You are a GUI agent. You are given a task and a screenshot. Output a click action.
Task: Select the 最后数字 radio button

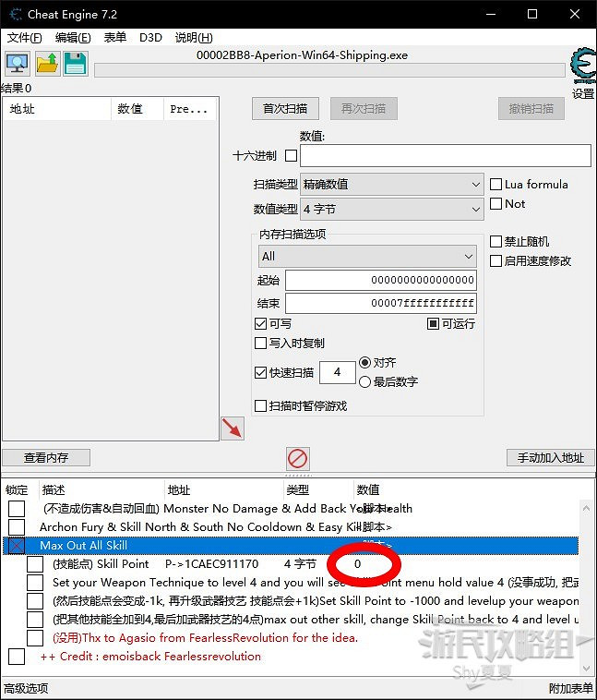coord(365,381)
